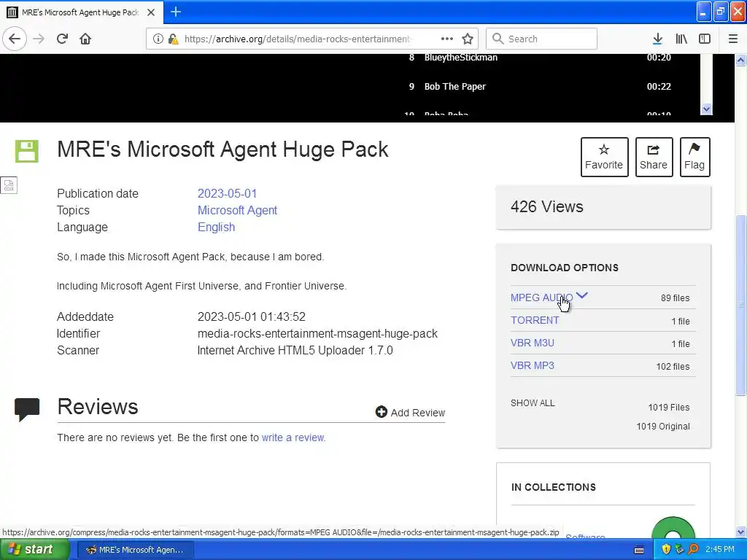Click the 1019 Original files text
This screenshot has height=560, width=747.
662,426
